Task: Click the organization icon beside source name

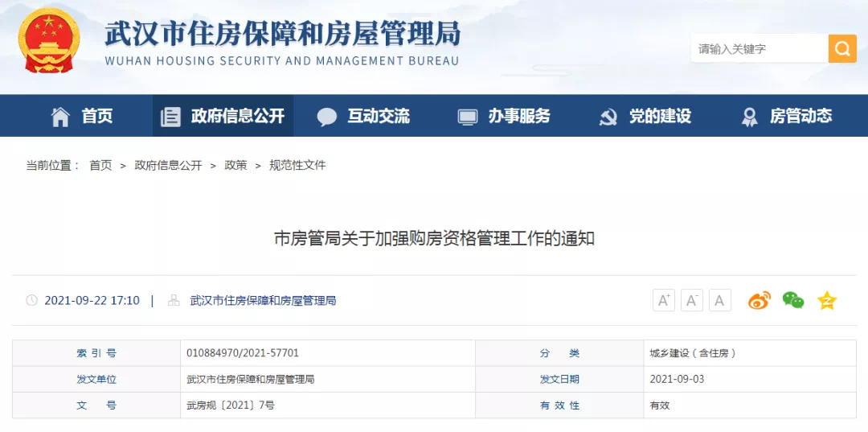Action: click(174, 300)
